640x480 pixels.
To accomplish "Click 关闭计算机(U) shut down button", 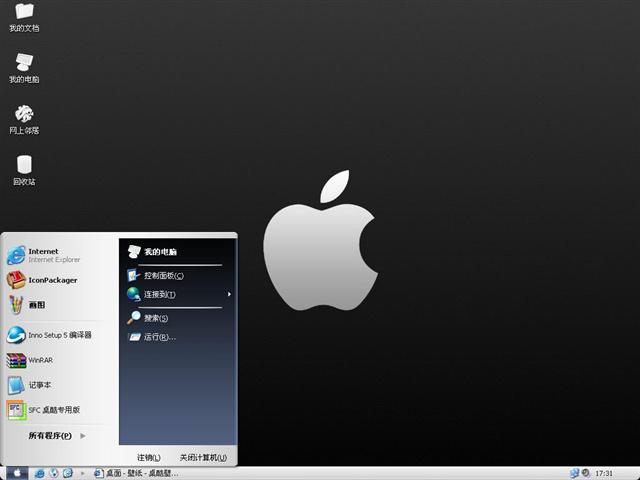I will coord(203,457).
